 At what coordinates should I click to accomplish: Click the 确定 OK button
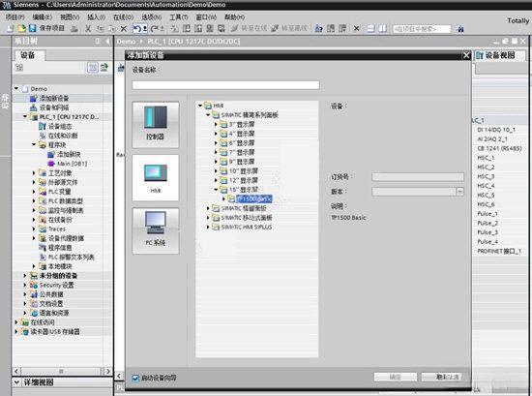396,377
